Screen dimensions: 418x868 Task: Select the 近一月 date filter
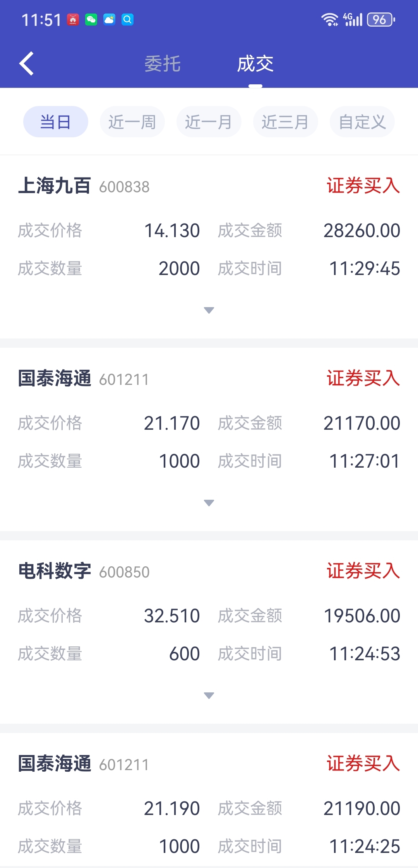click(209, 122)
